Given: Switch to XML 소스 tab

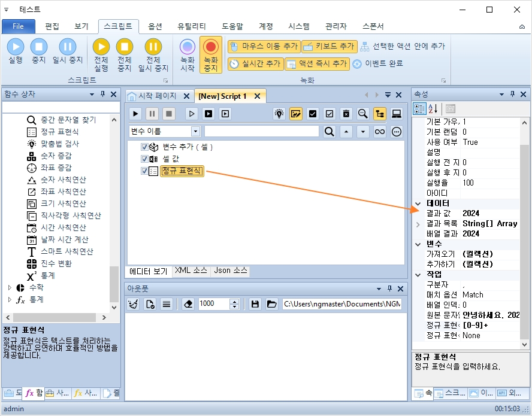Looking at the screenshot, I should click(191, 271).
